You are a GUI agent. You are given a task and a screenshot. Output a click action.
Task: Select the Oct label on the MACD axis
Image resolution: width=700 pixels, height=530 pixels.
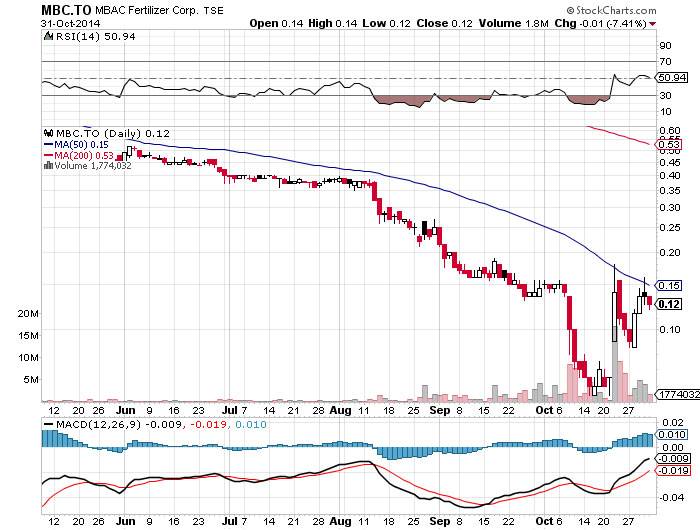[x=544, y=521]
